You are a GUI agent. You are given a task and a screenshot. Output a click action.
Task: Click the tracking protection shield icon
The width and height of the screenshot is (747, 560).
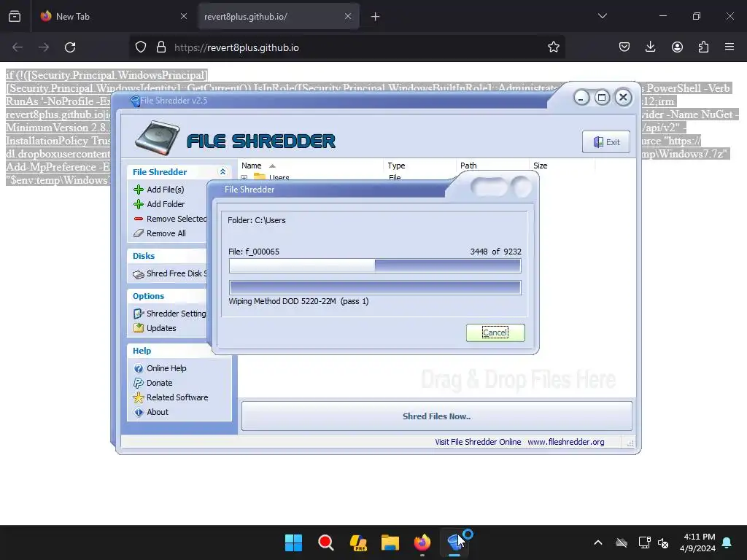coord(141,47)
